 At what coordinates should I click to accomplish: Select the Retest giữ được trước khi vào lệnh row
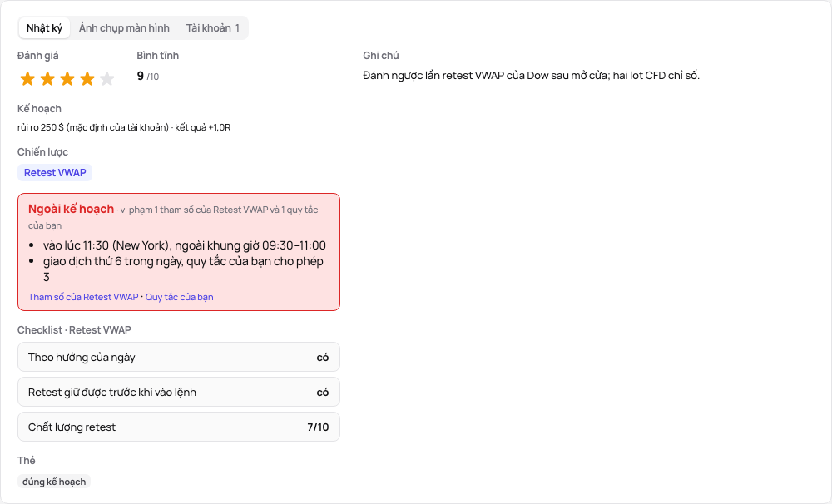[x=179, y=392]
